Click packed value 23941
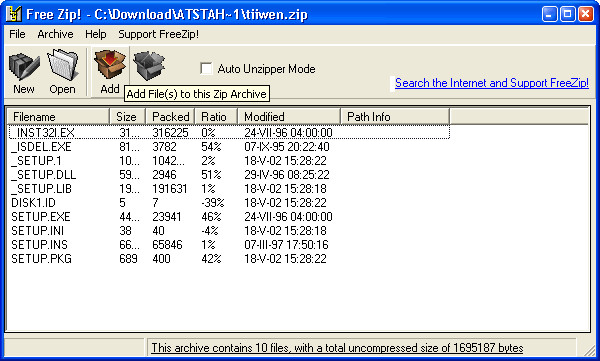 pos(166,217)
